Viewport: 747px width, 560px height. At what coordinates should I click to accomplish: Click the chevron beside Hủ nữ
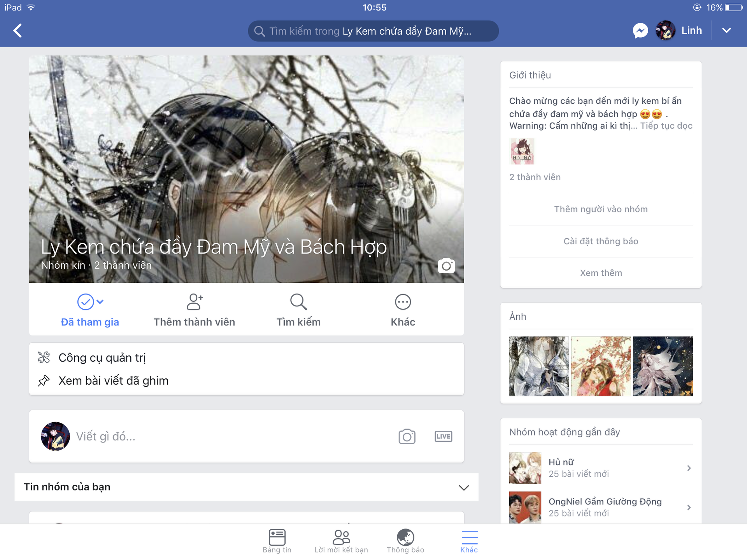689,468
